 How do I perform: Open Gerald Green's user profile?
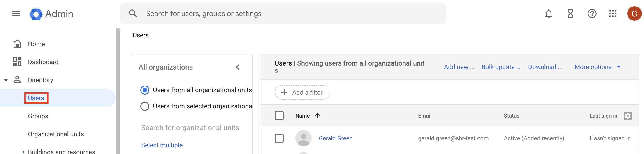(336, 138)
